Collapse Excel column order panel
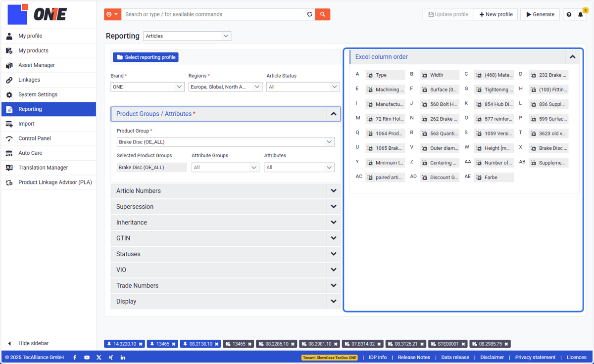The image size is (594, 364). pos(573,57)
